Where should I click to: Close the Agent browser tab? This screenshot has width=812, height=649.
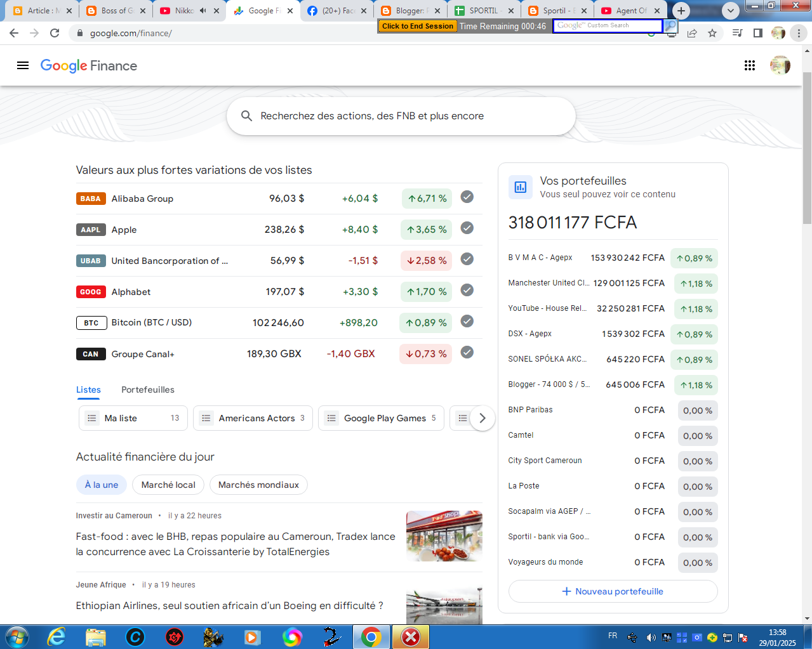click(657, 11)
